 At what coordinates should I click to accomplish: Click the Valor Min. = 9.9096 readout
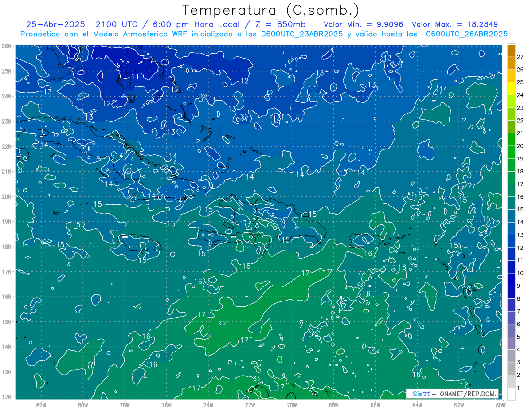pos(363,24)
